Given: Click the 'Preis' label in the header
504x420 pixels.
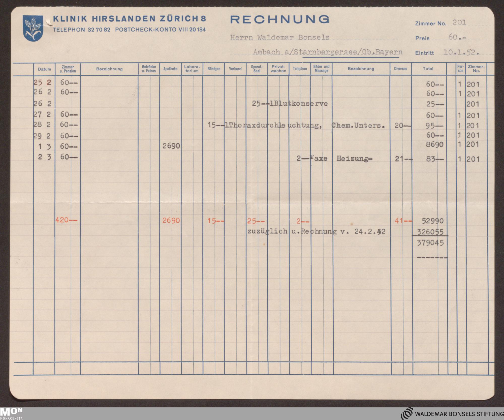Looking at the screenshot, I should [422, 38].
